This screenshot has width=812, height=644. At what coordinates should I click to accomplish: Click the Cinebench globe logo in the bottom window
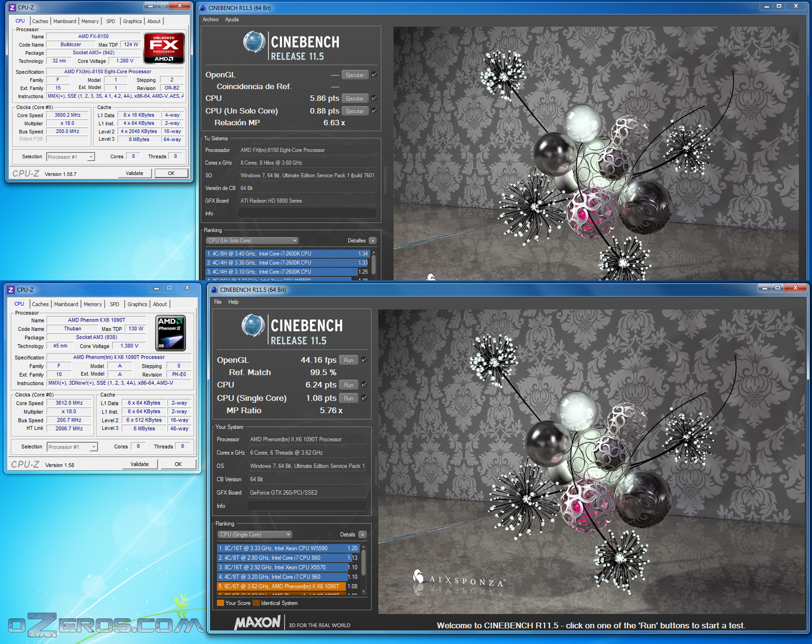tap(253, 326)
